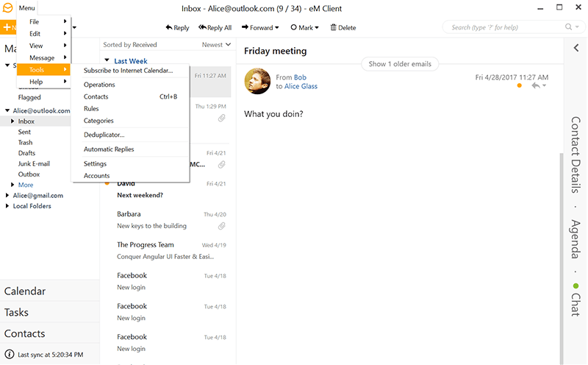Select Categories menu entry
Image resolution: width=588 pixels, height=365 pixels.
(131, 121)
